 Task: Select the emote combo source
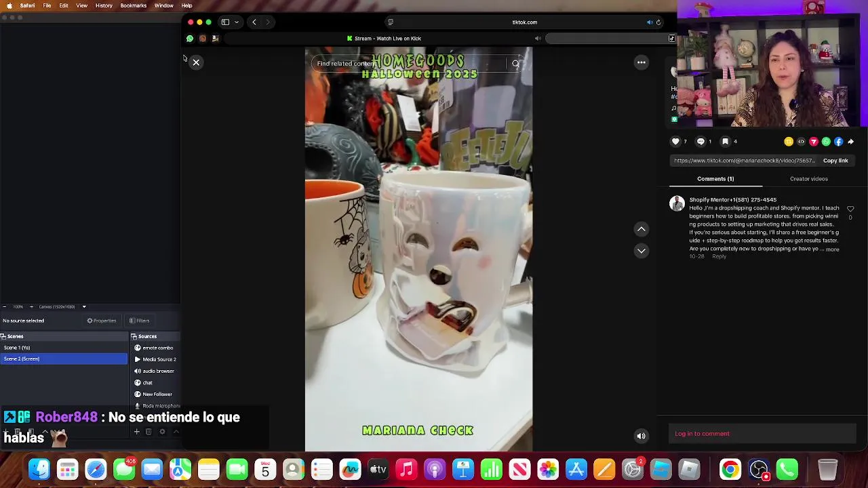156,348
